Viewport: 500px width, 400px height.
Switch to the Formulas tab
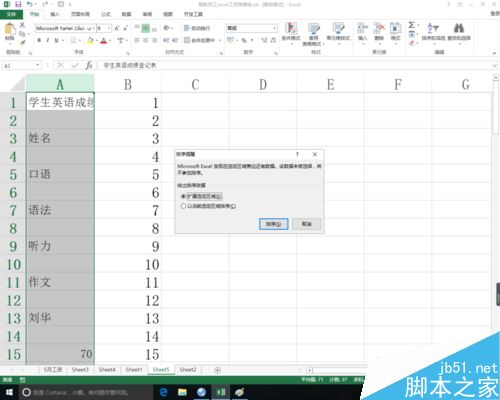[x=106, y=14]
